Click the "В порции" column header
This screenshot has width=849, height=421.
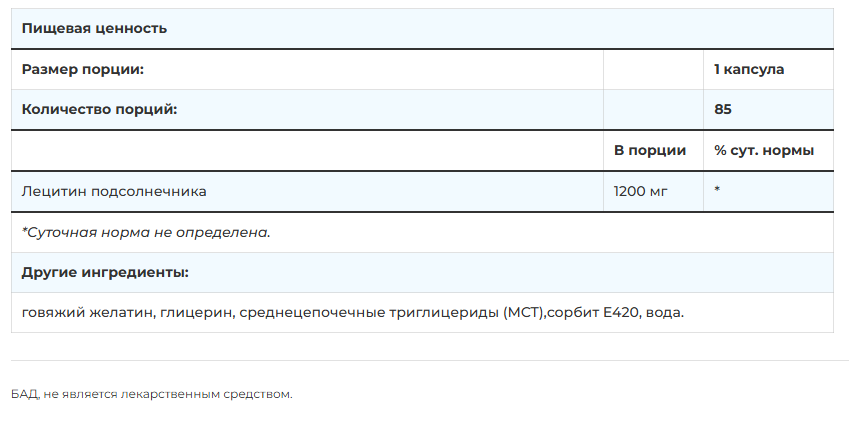pyautogui.click(x=650, y=150)
